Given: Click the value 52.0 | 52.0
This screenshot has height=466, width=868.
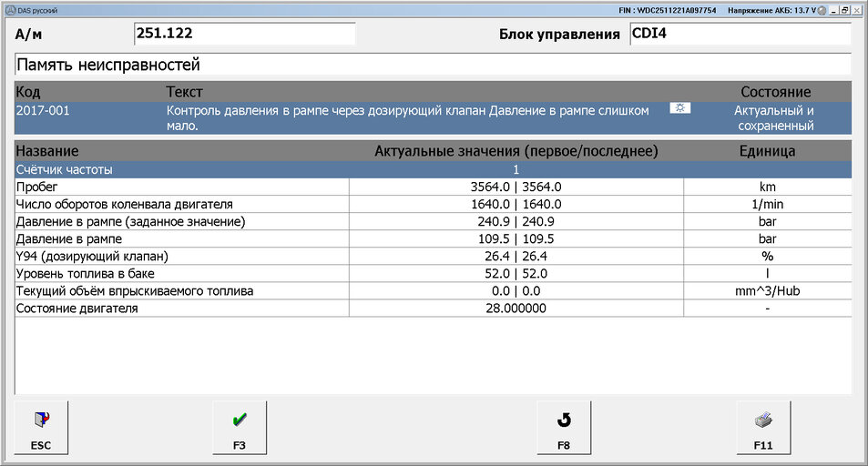Looking at the screenshot, I should pos(516,273).
